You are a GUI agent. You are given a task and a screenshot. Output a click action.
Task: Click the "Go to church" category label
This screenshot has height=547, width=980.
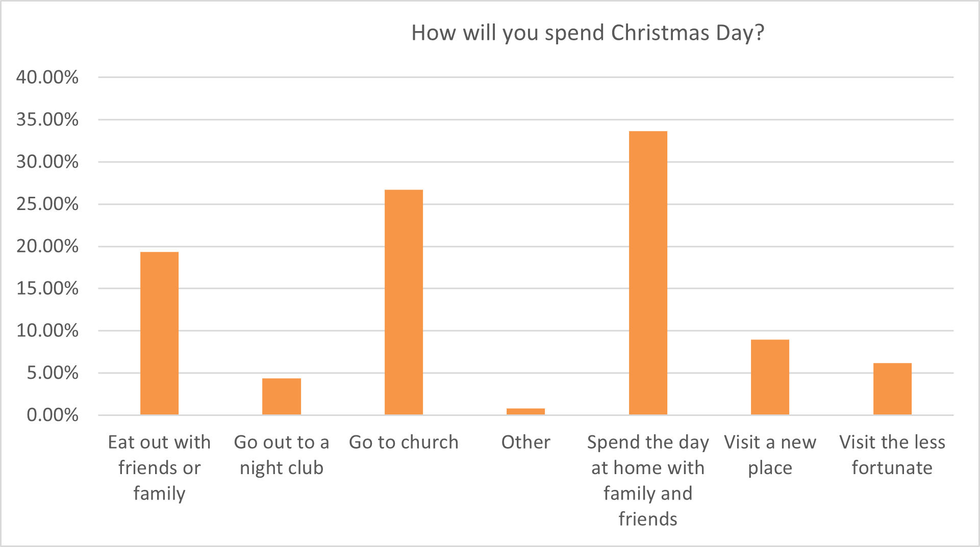pos(404,442)
